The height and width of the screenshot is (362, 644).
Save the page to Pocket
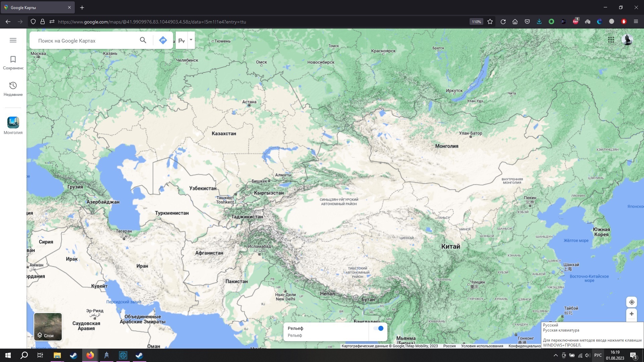tap(527, 22)
